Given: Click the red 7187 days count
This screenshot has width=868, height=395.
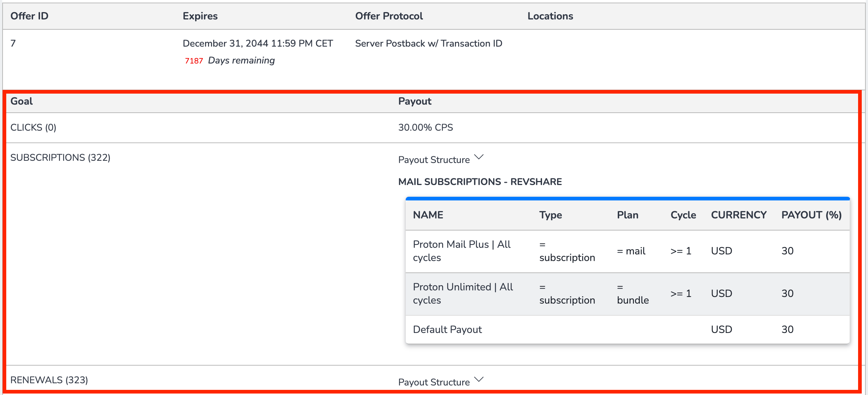Looking at the screenshot, I should click(x=194, y=61).
